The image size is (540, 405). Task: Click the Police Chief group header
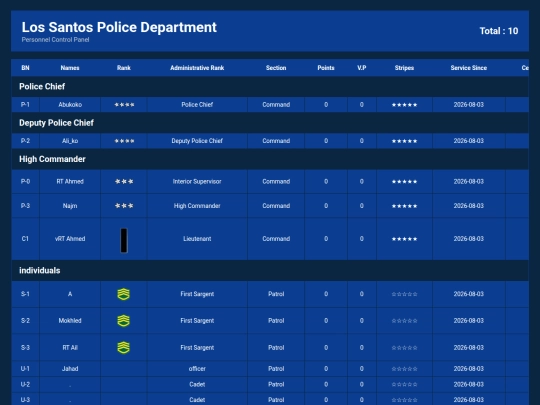click(x=270, y=86)
